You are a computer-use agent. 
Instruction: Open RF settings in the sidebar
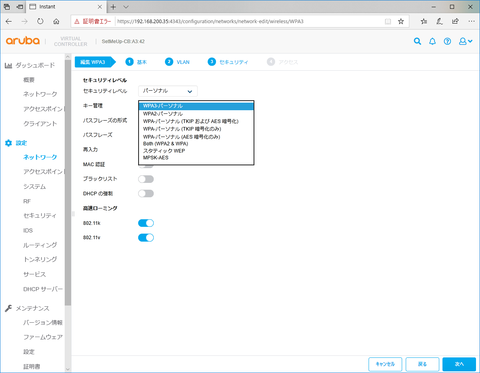click(27, 201)
